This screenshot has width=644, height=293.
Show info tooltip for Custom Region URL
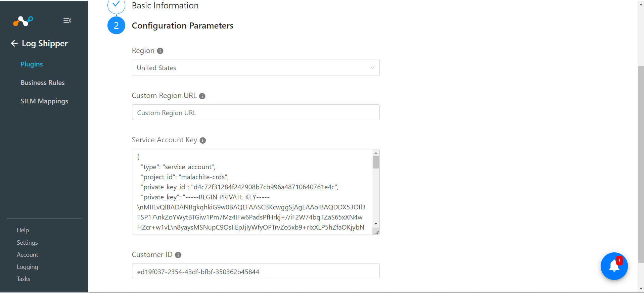pyautogui.click(x=202, y=96)
